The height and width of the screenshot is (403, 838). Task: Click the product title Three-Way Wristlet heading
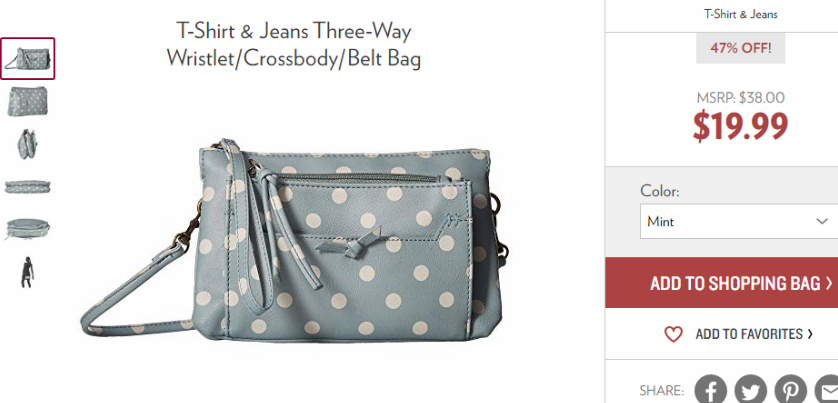(x=293, y=44)
